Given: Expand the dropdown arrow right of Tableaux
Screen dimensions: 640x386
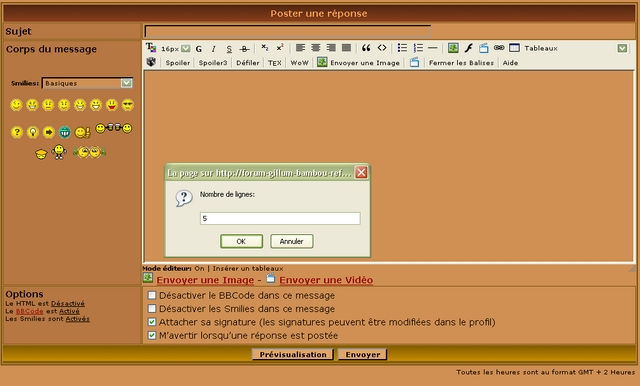Looking at the screenshot, I should [x=622, y=48].
